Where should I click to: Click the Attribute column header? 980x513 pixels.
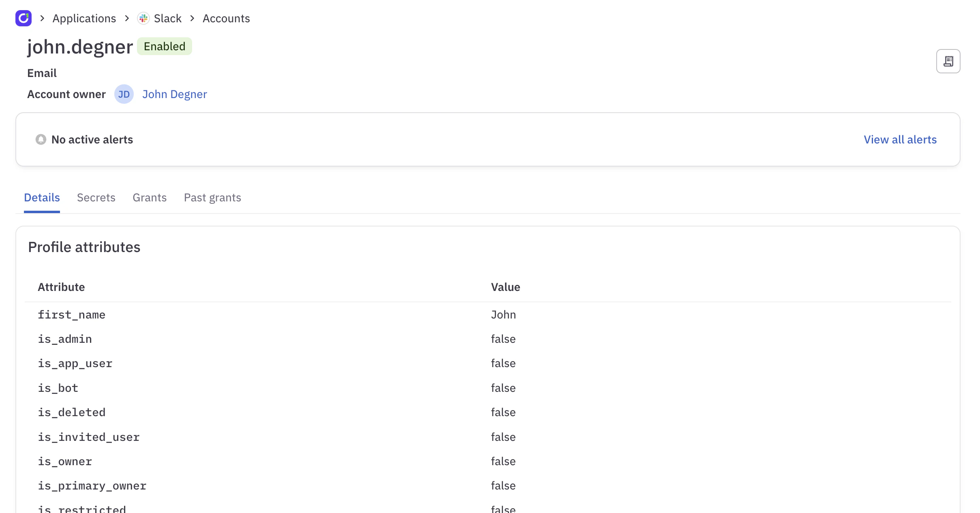[61, 287]
